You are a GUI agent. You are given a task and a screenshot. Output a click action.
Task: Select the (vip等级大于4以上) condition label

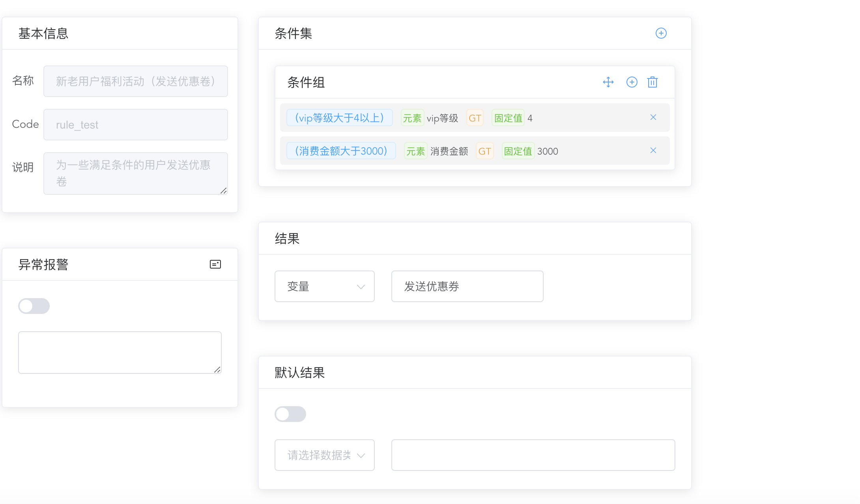coord(339,117)
